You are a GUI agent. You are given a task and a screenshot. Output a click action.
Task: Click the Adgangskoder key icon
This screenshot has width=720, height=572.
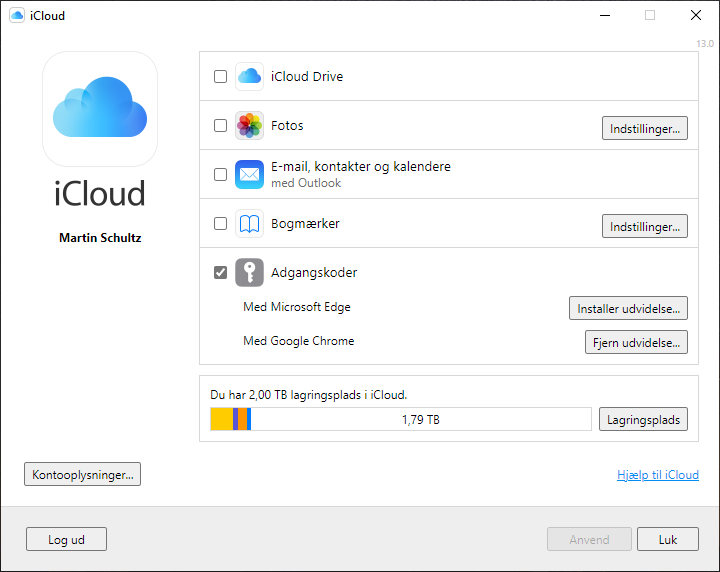[249, 272]
